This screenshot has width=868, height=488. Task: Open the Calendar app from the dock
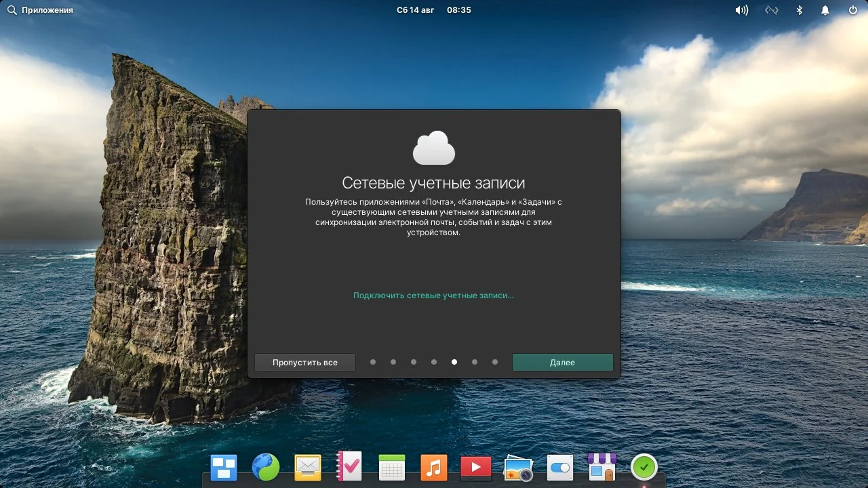[391, 466]
